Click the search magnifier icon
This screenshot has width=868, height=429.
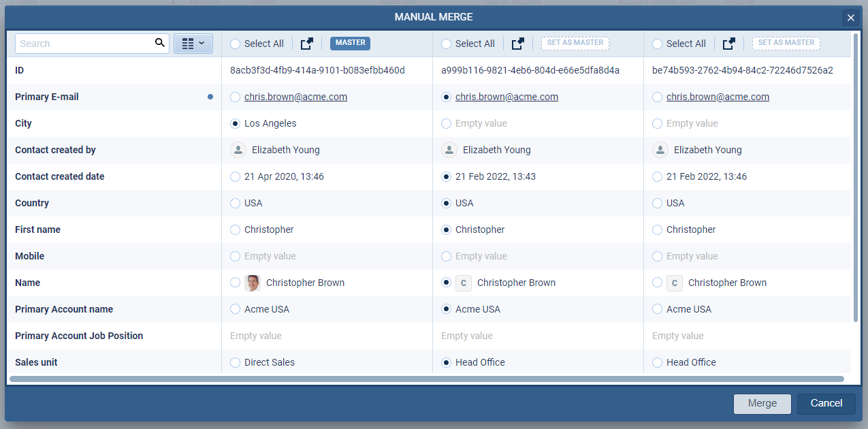click(160, 43)
